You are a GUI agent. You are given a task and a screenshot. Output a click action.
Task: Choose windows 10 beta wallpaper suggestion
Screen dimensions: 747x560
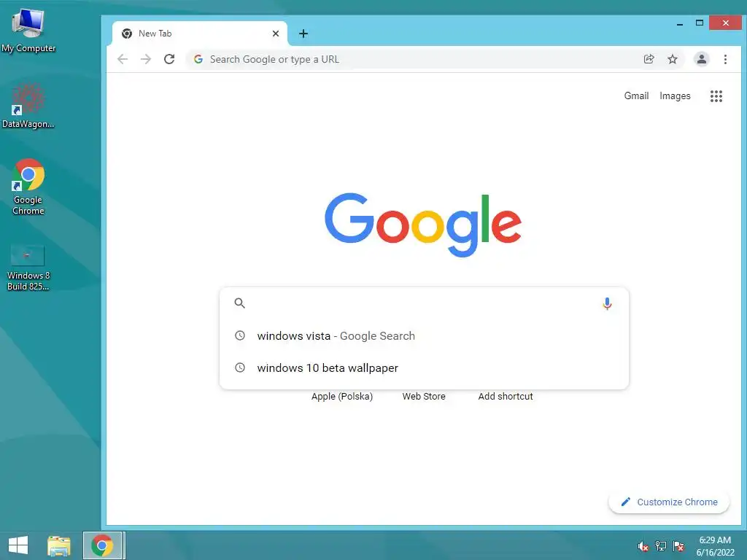point(424,367)
